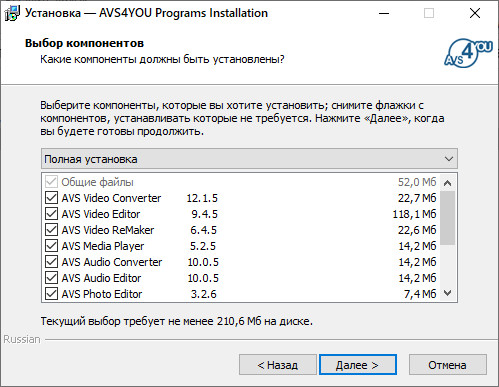Viewport: 499px width, 387px height.
Task: Click the component list scrollbar thumb
Action: pyautogui.click(x=448, y=218)
